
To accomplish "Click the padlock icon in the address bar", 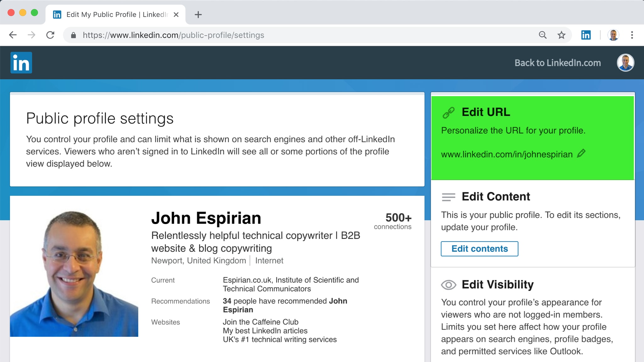I will click(73, 35).
